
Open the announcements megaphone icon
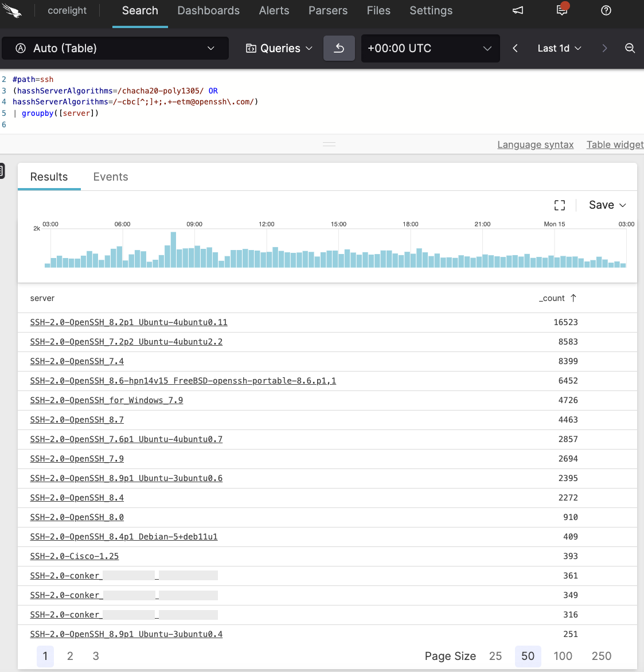pos(517,10)
